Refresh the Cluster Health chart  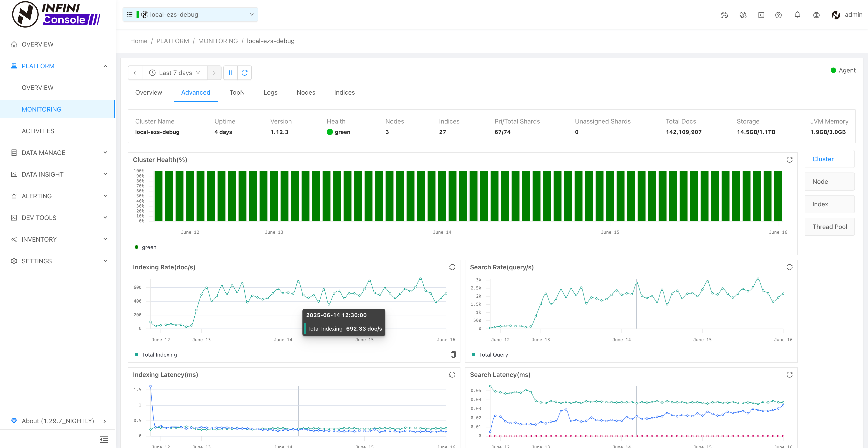coord(790,160)
